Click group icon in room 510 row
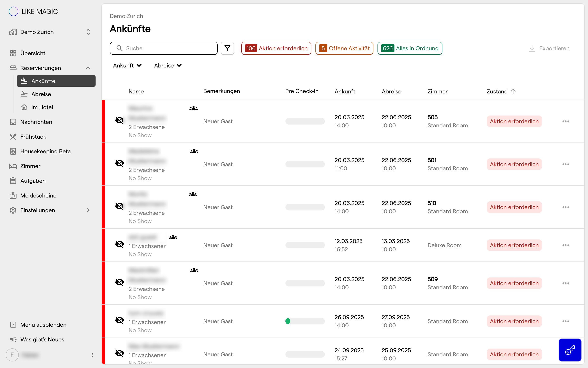 pyautogui.click(x=193, y=194)
